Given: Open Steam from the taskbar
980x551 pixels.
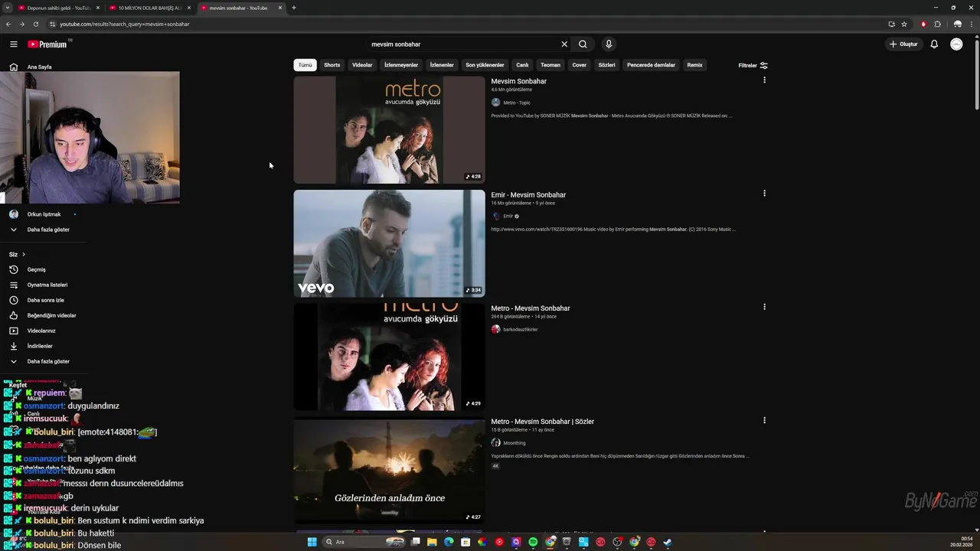Looking at the screenshot, I should click(x=668, y=542).
